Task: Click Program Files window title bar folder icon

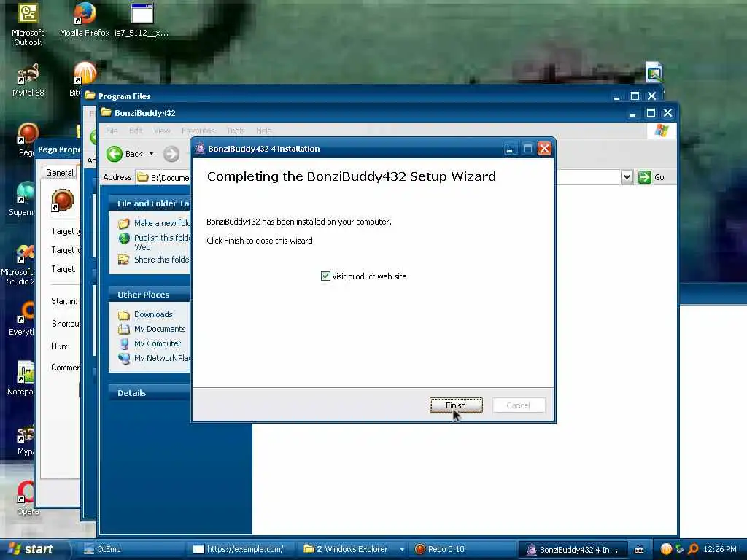Action: click(90, 96)
